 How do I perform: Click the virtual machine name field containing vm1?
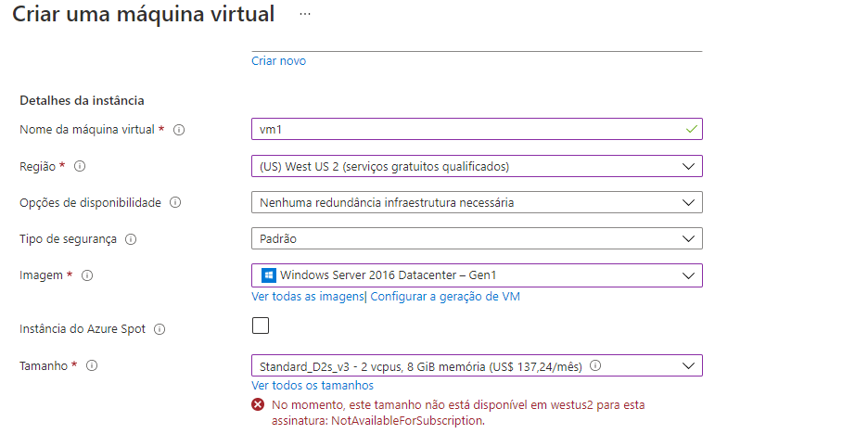pos(477,129)
